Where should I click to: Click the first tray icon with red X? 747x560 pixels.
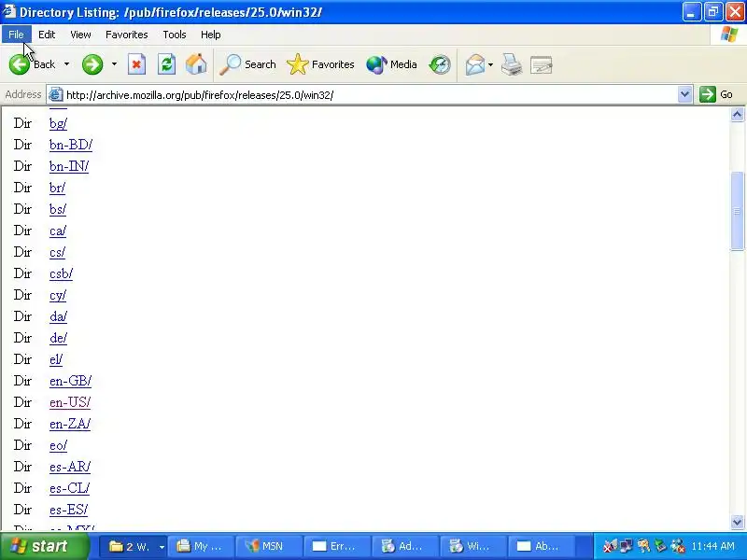click(610, 546)
